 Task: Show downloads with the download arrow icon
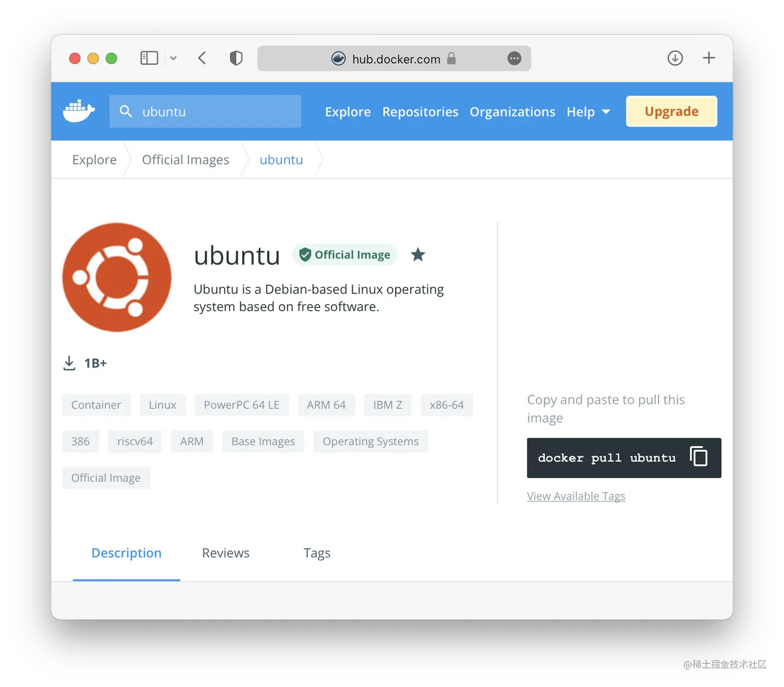point(675,58)
